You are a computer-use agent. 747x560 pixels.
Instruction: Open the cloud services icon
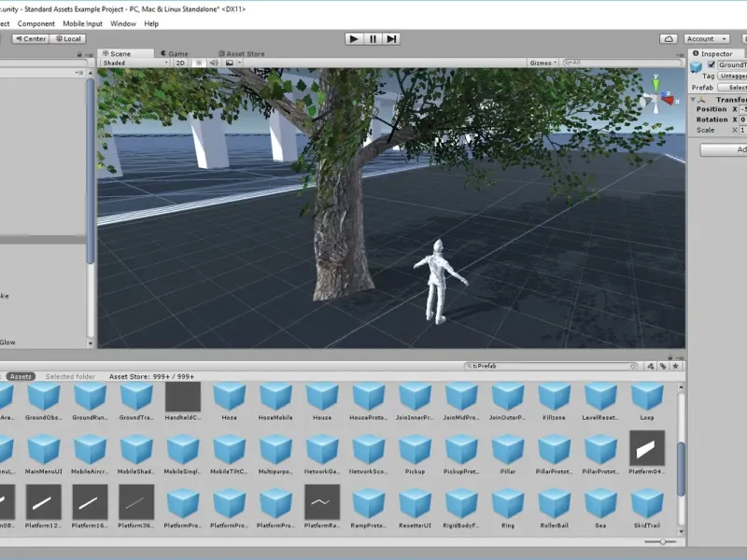(x=669, y=38)
